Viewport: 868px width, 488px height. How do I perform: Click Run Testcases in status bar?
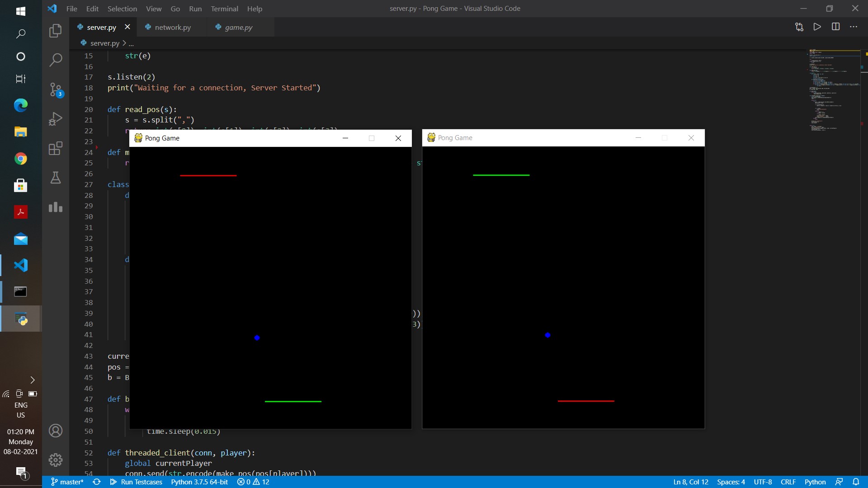point(136,482)
